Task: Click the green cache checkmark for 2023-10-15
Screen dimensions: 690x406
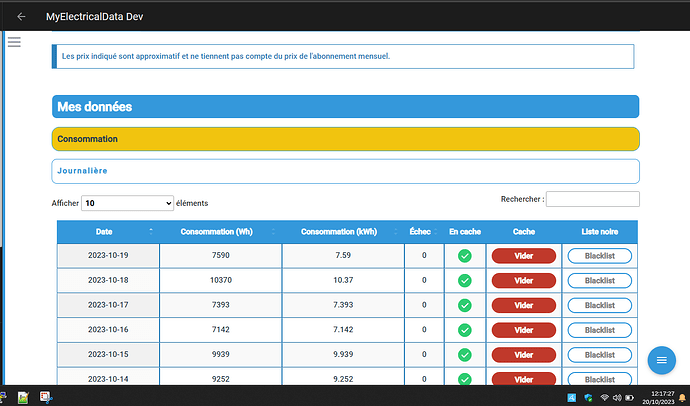Action: [465, 355]
